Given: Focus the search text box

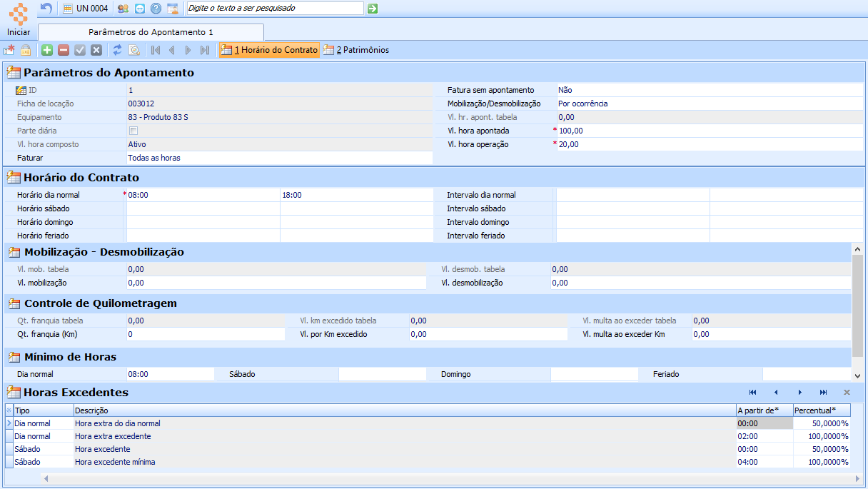Looking at the screenshot, I should [x=275, y=9].
